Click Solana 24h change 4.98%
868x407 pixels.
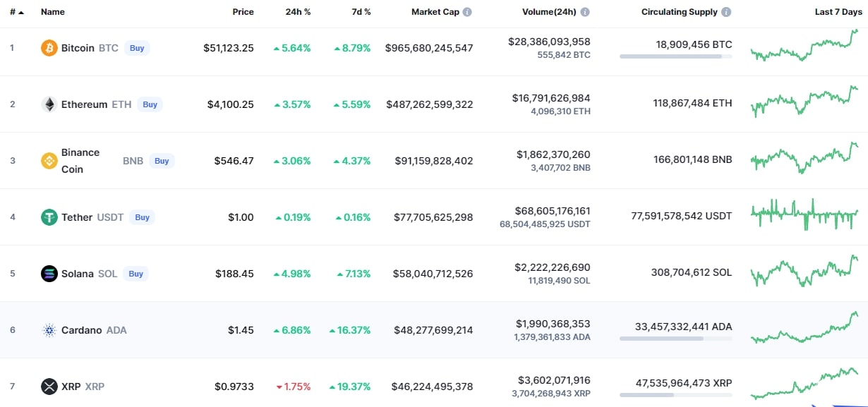(x=292, y=274)
